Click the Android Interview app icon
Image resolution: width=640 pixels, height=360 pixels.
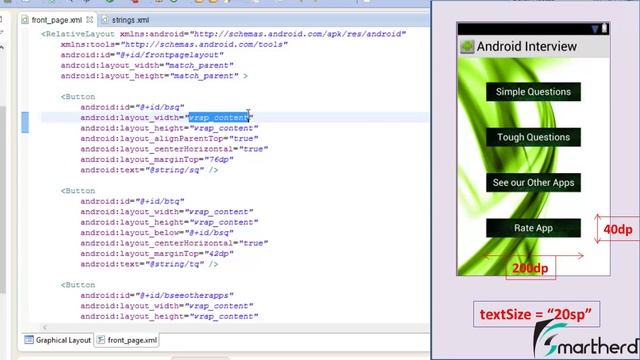(x=467, y=47)
